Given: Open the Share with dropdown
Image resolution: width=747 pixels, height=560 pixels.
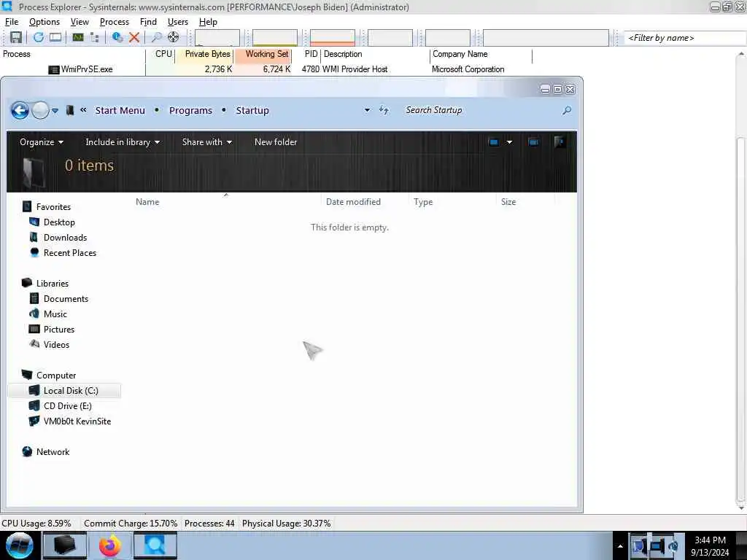Looking at the screenshot, I should pos(206,142).
